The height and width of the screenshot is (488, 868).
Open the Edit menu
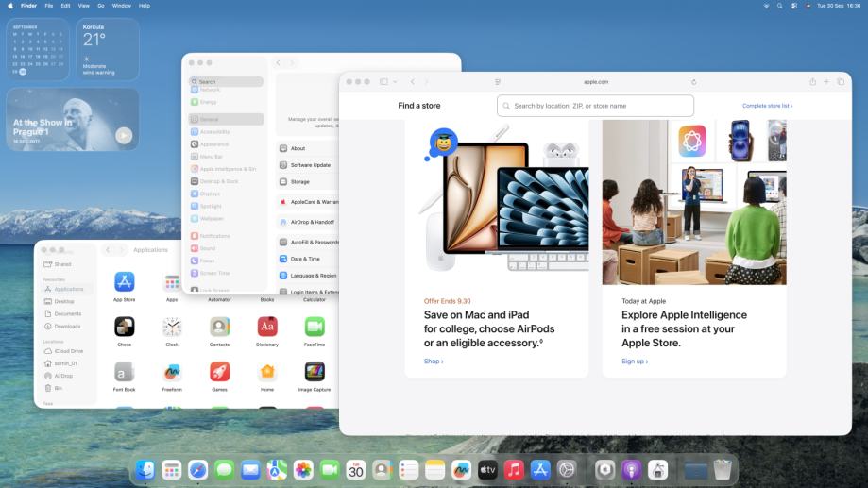click(x=65, y=6)
